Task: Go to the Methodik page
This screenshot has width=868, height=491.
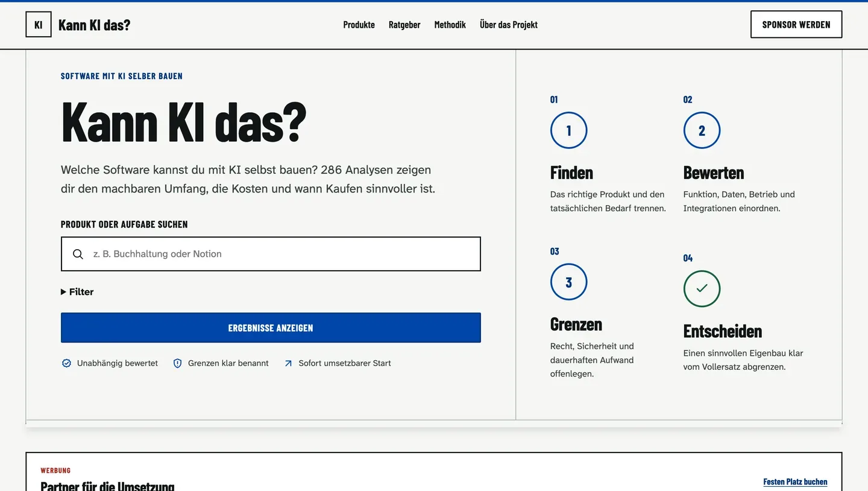Action: pyautogui.click(x=450, y=25)
